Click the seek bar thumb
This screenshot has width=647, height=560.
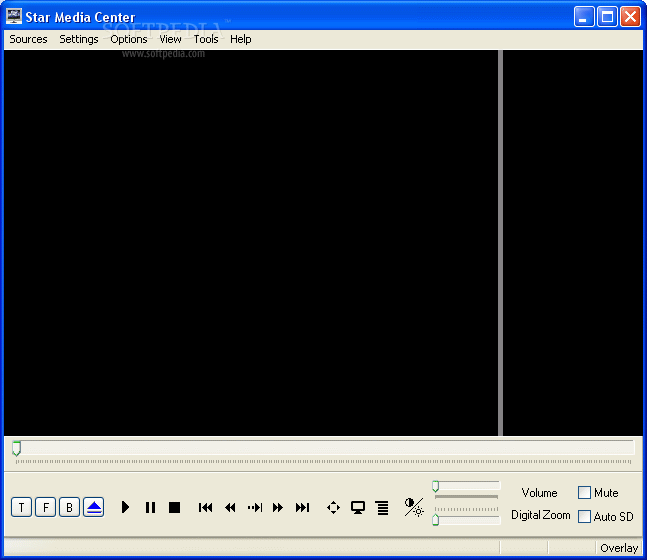pos(17,448)
